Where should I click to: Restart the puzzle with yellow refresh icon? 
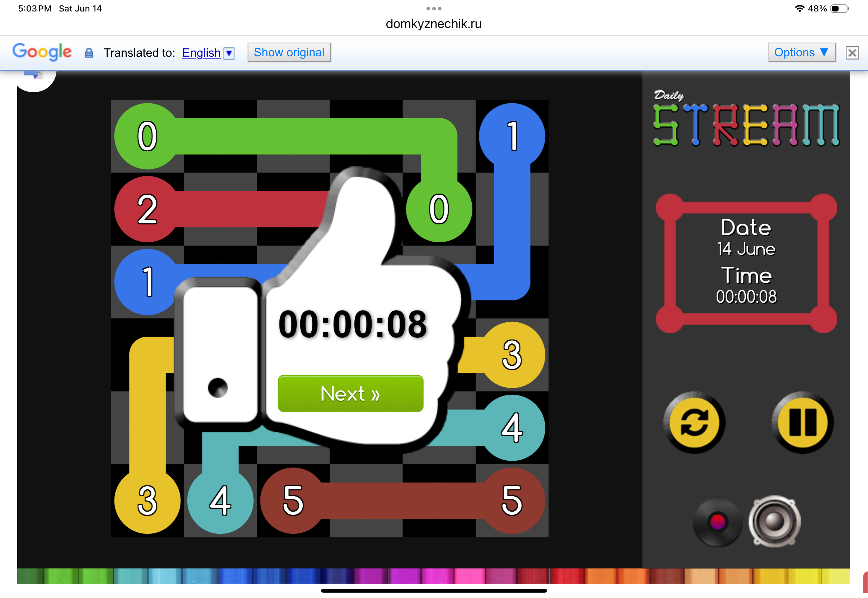pos(694,422)
